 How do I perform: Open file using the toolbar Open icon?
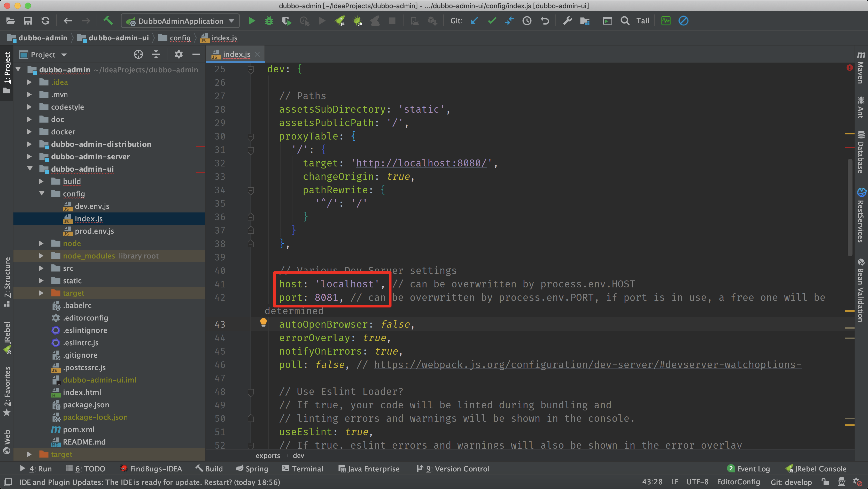pos(10,21)
